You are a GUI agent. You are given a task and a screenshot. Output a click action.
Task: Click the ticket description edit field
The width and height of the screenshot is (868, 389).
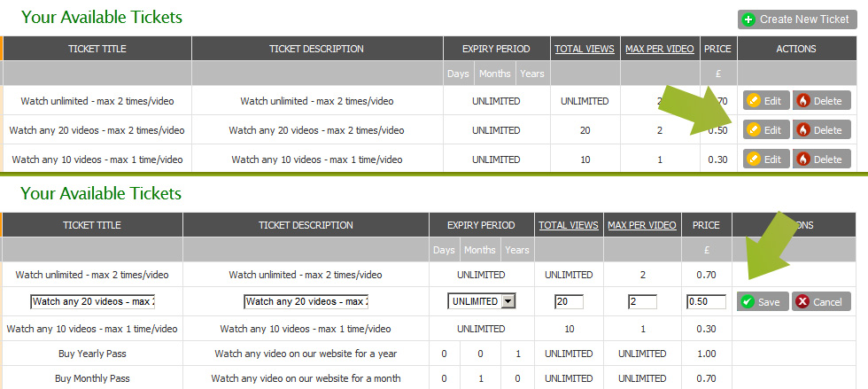click(306, 302)
